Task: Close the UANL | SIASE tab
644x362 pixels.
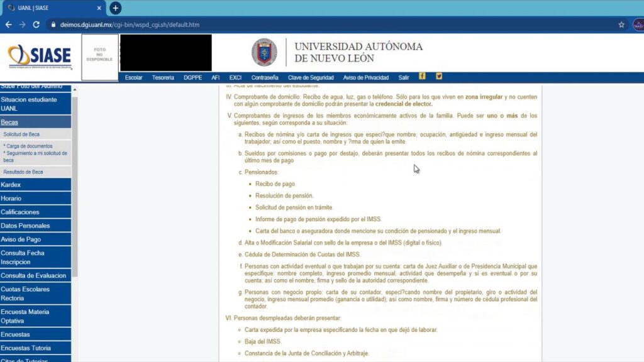Action: point(99,8)
